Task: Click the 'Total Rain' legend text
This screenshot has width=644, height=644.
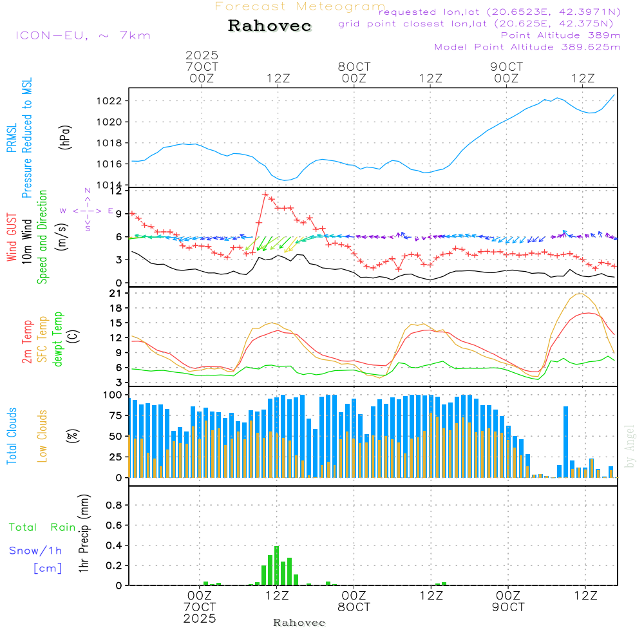Action: 43,527
